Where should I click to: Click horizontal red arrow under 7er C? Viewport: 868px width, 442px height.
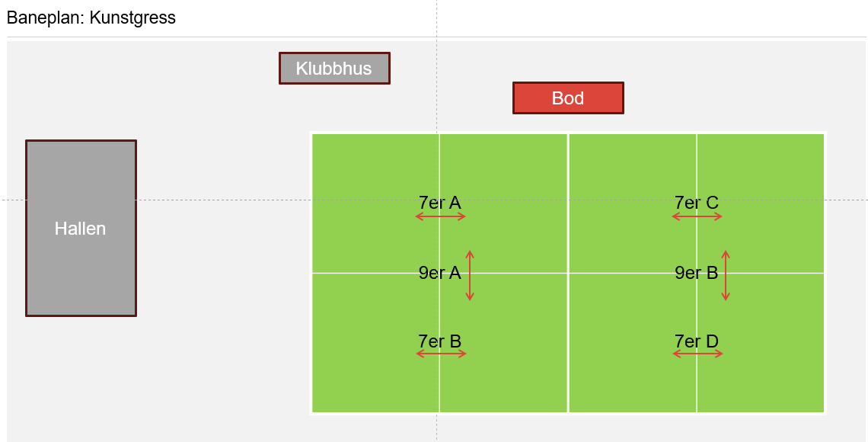pos(697,217)
